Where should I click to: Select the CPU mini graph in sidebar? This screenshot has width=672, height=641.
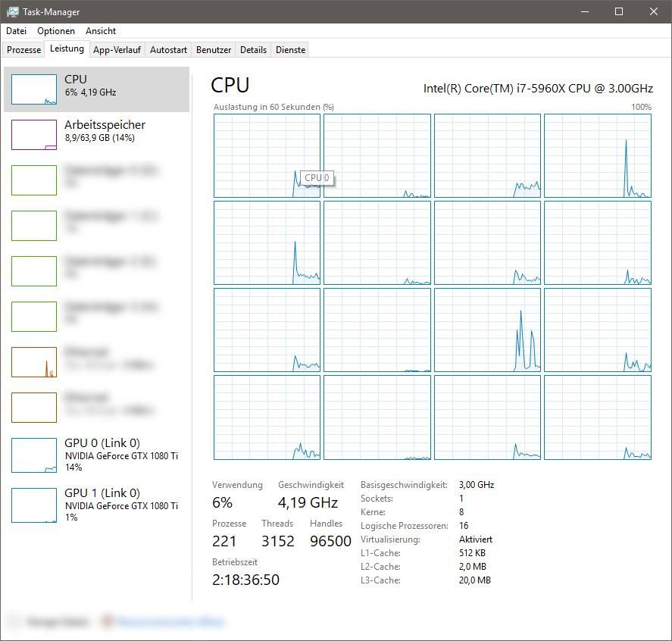pos(34,89)
